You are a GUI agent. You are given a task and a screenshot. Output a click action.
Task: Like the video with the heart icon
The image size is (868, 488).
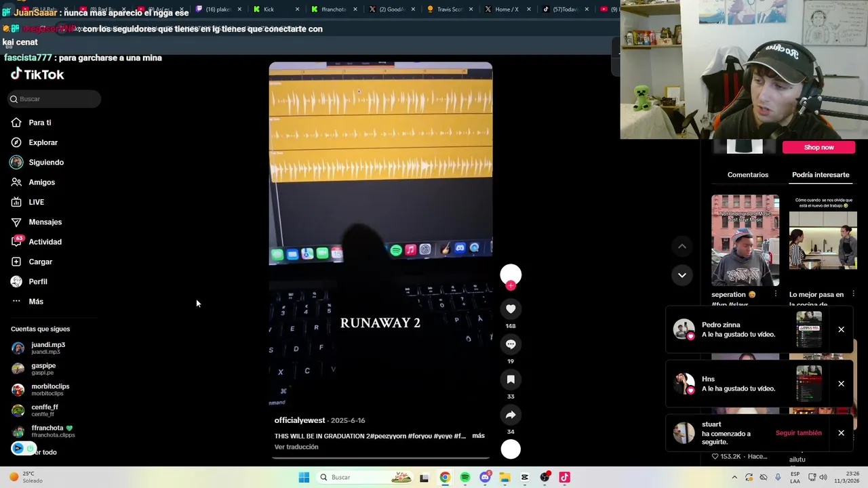tap(511, 309)
